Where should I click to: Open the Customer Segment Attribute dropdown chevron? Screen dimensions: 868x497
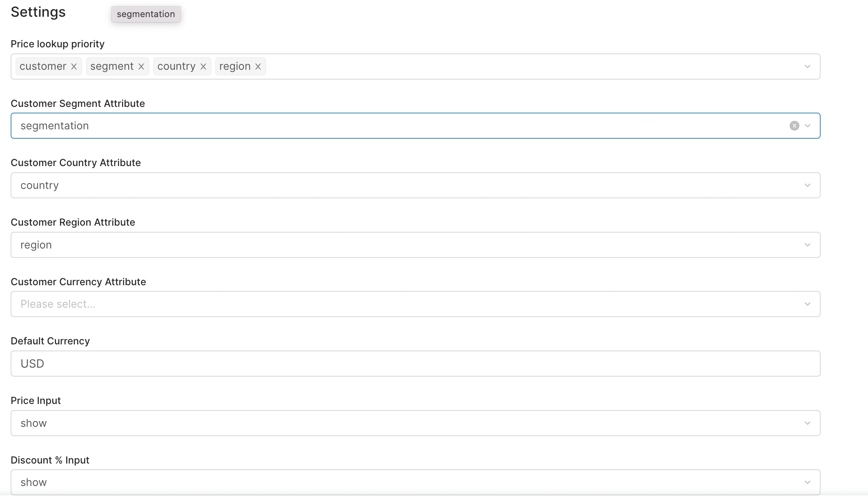(807, 126)
